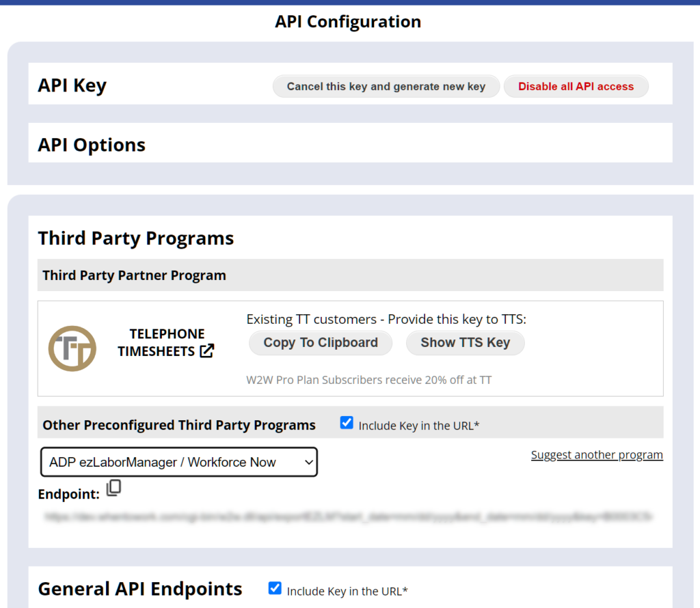Expand the API Key section header
This screenshot has height=608, width=700.
click(72, 86)
